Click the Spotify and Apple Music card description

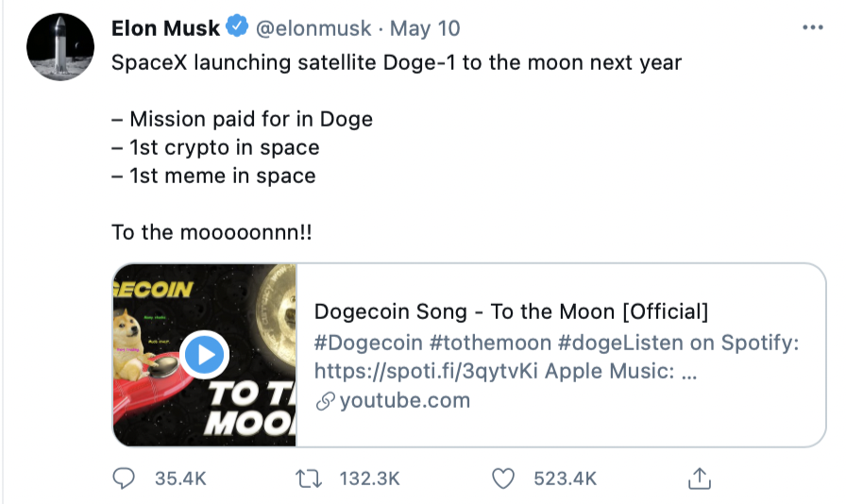(x=556, y=357)
